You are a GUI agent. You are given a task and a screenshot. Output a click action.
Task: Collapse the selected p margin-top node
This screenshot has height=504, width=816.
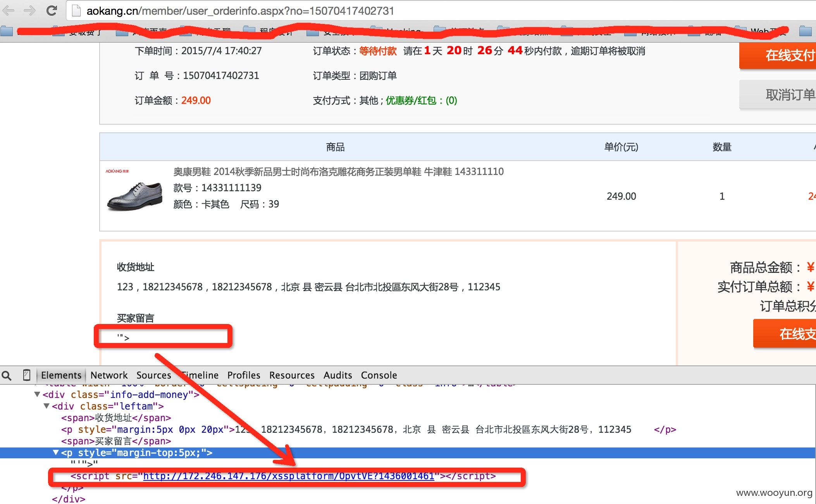[56, 453]
